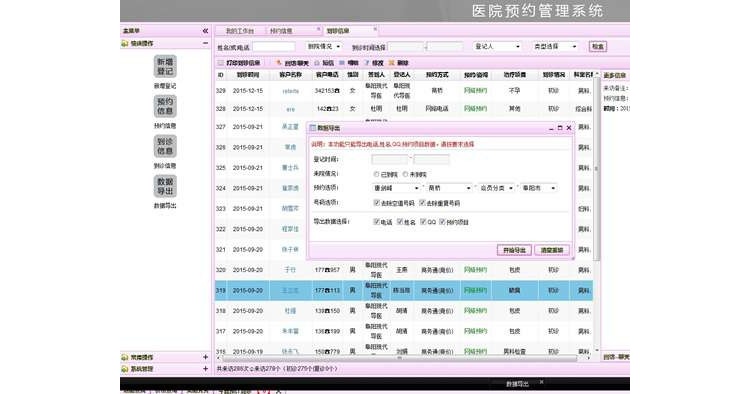Click the chat icon in the table toolbar
Screen dimensions: 750x394
click(279, 63)
